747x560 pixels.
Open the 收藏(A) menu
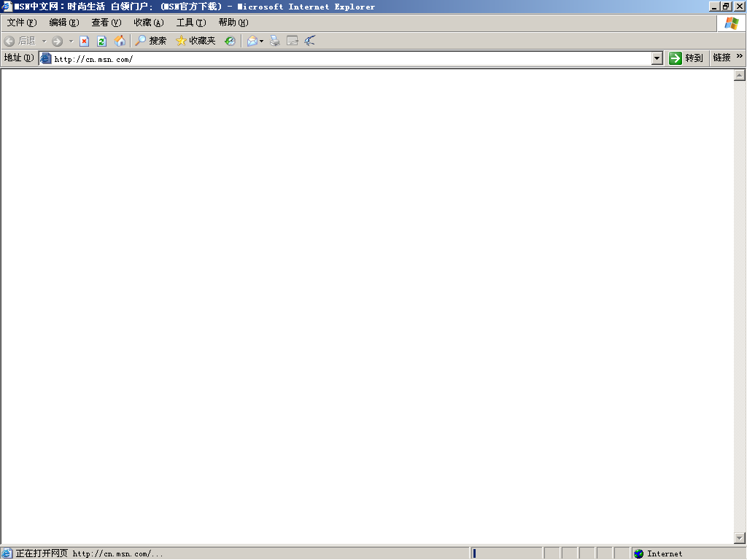pyautogui.click(x=149, y=23)
